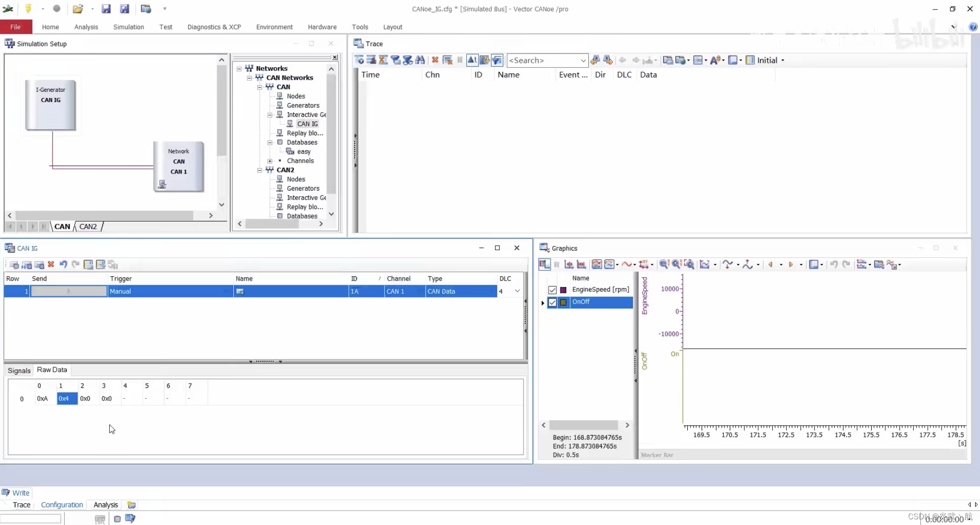Click the red X clear Trace icon

435,60
